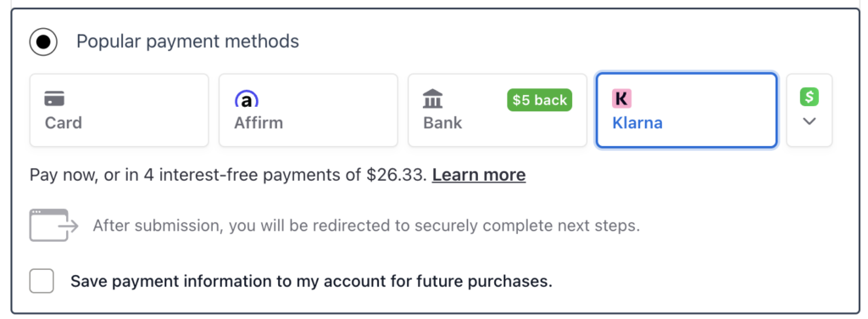The width and height of the screenshot is (868, 319).
Task: Click the Affirm logo icon
Action: point(247,99)
